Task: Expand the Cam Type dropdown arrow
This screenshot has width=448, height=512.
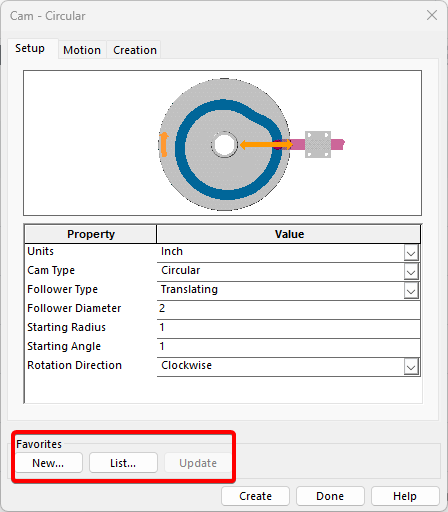Action: [411, 272]
